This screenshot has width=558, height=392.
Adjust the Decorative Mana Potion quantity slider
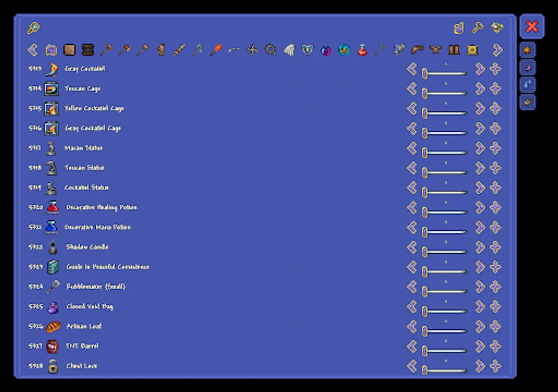coord(445,231)
